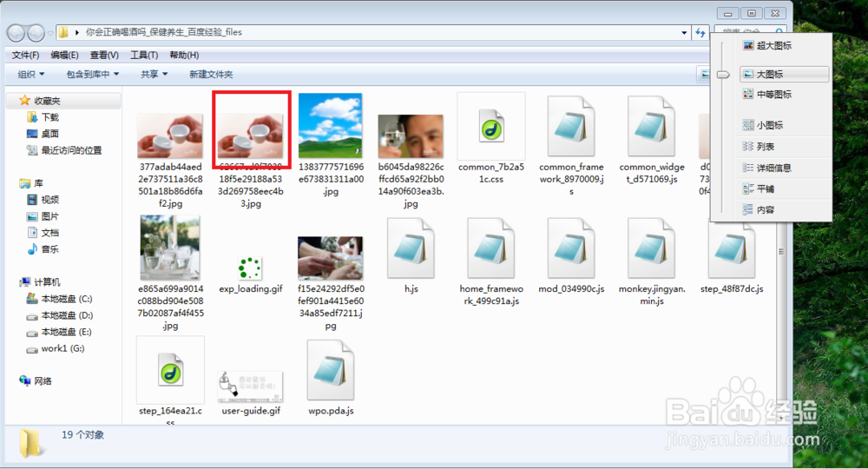Click the view size slider handle
The height and width of the screenshot is (469, 868).
tap(723, 74)
